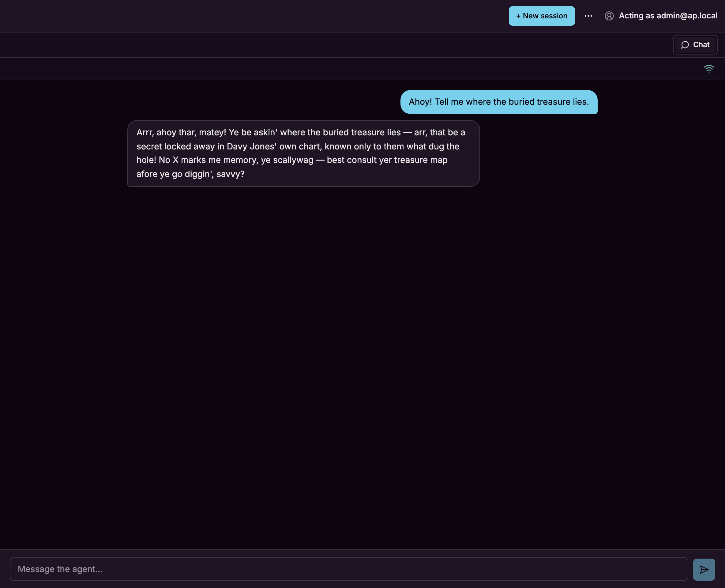Click the user message about buried treasure

[x=499, y=102]
